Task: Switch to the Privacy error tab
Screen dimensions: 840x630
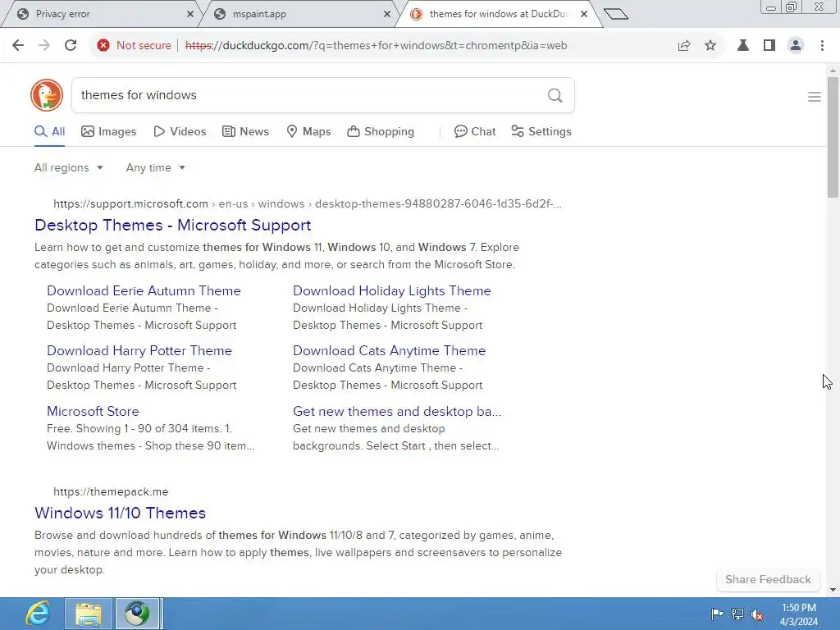Action: (102, 14)
